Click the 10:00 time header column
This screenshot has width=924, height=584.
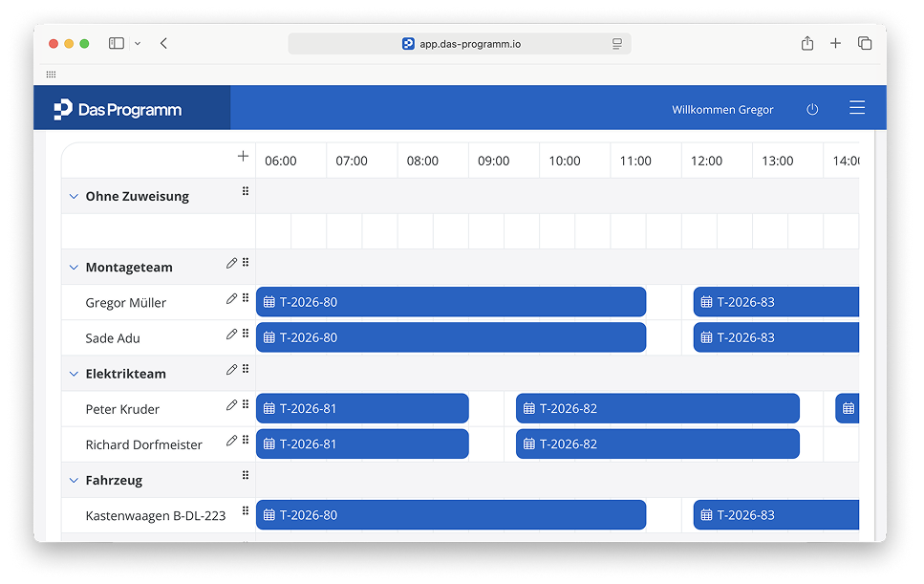point(565,161)
